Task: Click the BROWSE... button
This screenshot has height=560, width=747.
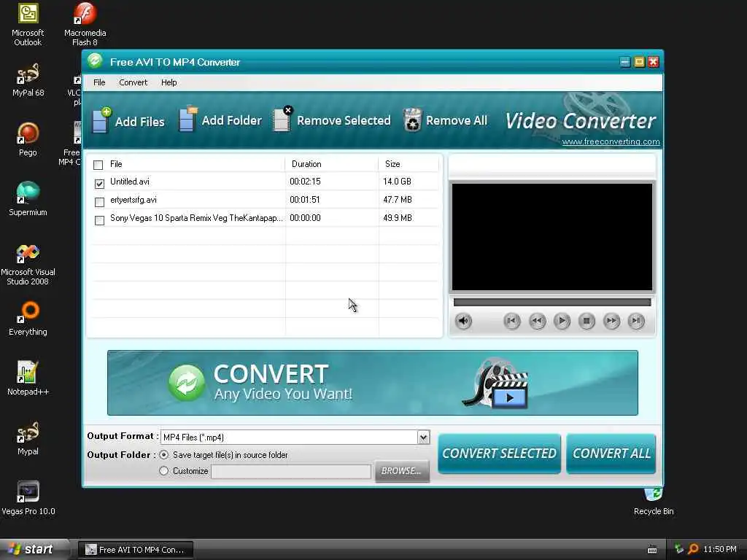Action: 402,471
